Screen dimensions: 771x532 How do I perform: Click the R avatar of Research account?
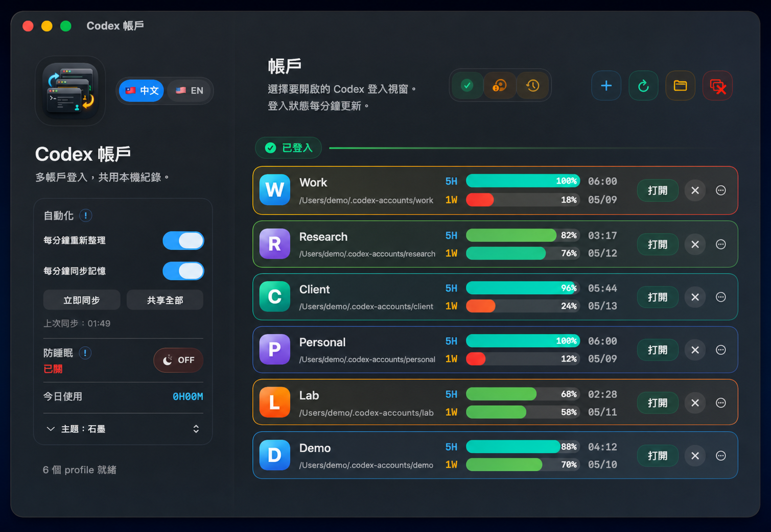275,244
